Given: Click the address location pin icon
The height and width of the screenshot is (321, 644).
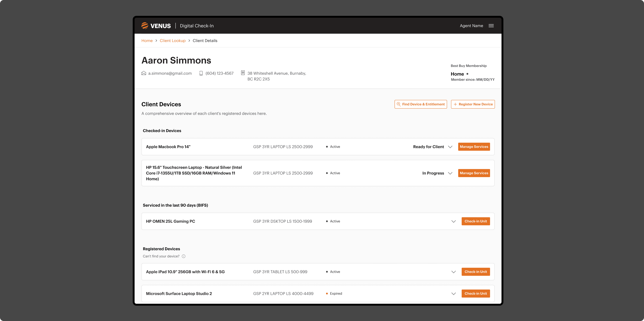Looking at the screenshot, I should 243,73.
